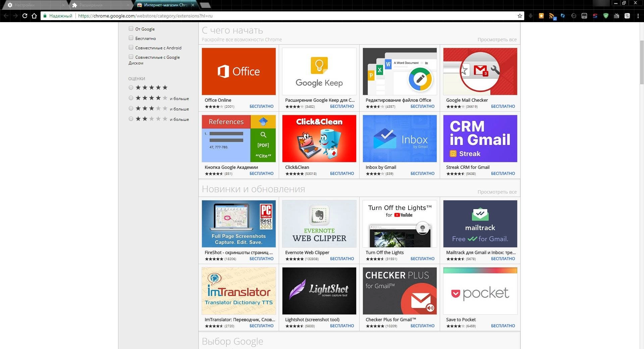Open the pocket tile image
Viewport: 644px width, 349px height.
click(x=480, y=291)
